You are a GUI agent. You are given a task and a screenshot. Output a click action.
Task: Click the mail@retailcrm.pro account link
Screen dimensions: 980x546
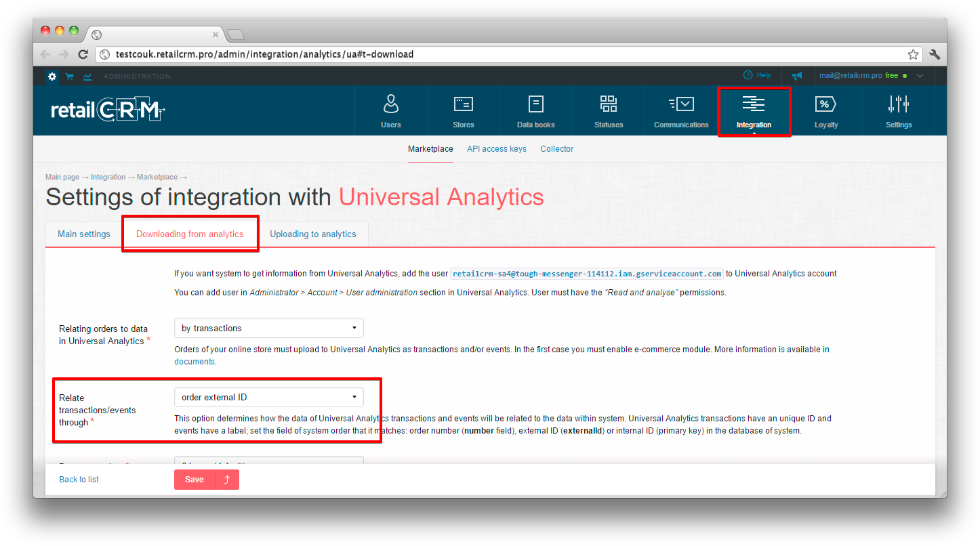[x=851, y=76]
